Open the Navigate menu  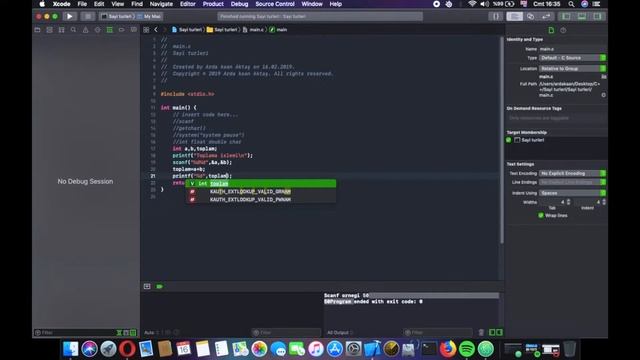pos(161,4)
